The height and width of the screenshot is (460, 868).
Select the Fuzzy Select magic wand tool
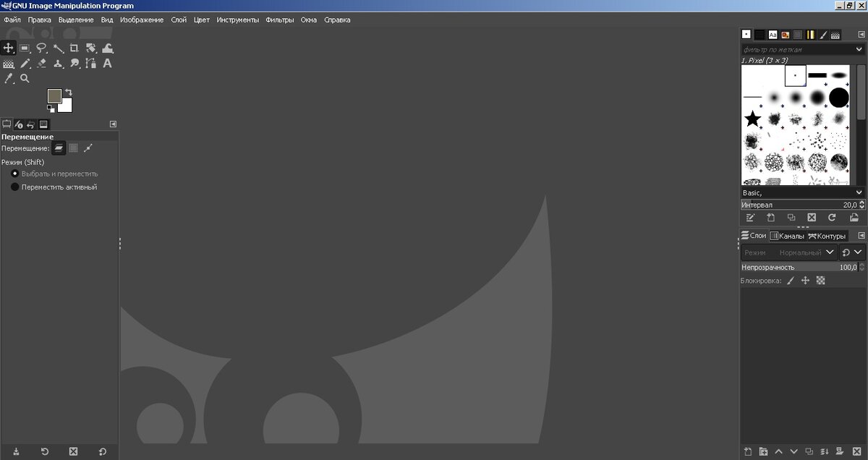[59, 48]
